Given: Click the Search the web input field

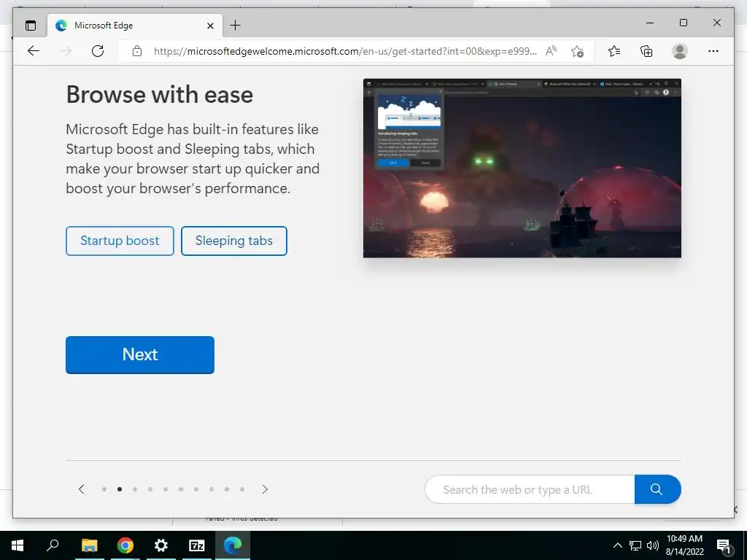Looking at the screenshot, I should [530, 489].
